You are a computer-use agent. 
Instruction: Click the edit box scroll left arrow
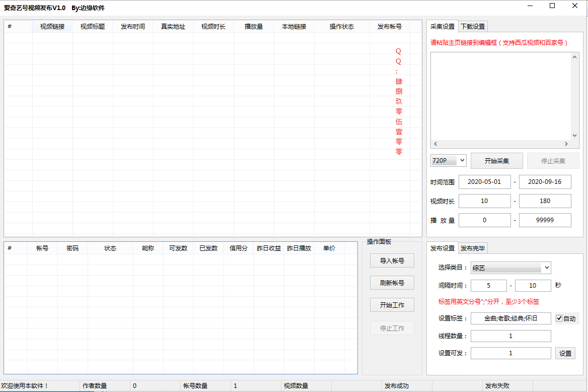pyautogui.click(x=435, y=144)
